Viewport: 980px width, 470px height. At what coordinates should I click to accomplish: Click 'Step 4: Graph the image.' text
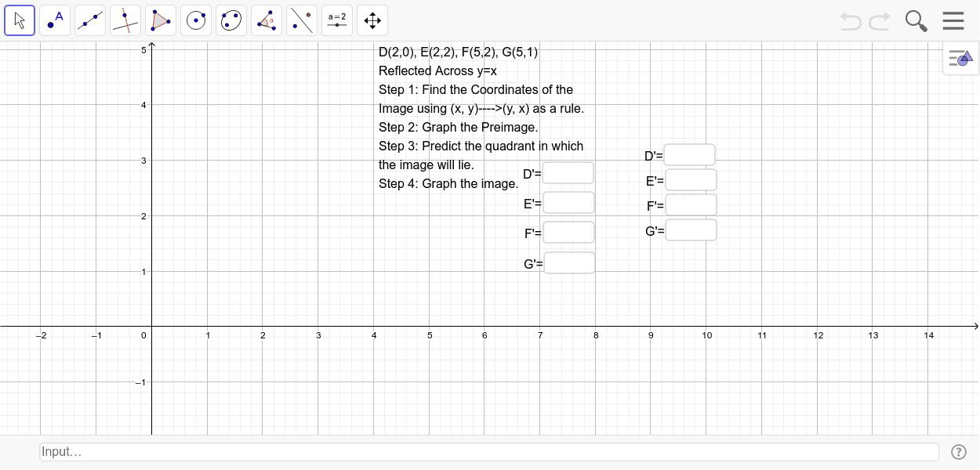pyautogui.click(x=448, y=184)
